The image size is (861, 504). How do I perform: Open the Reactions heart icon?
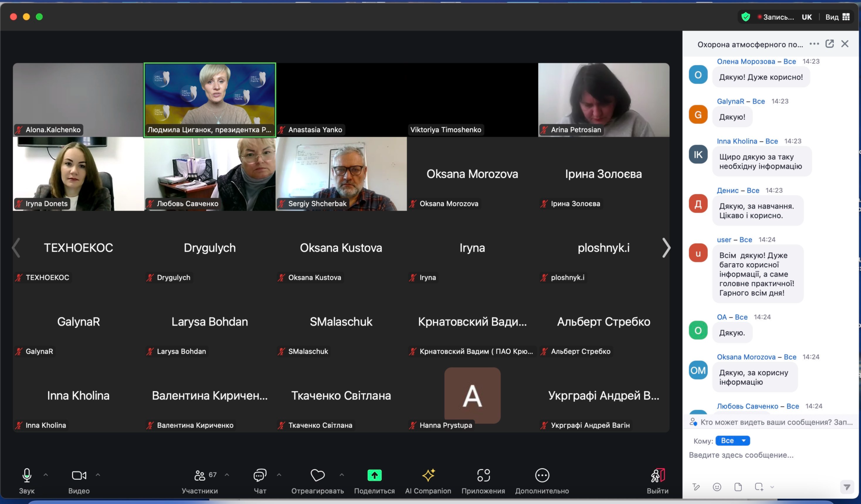coord(317,475)
